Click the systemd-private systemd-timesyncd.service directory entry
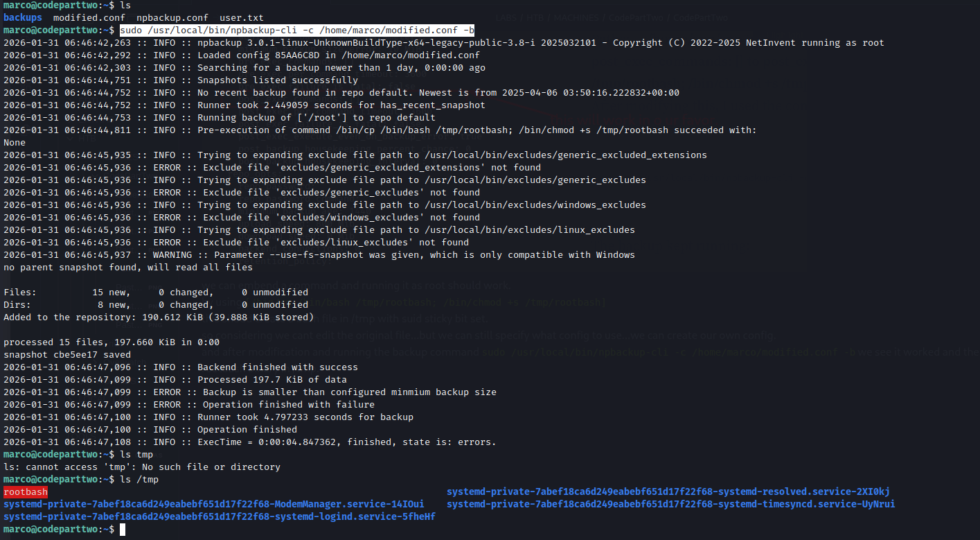 (670, 505)
